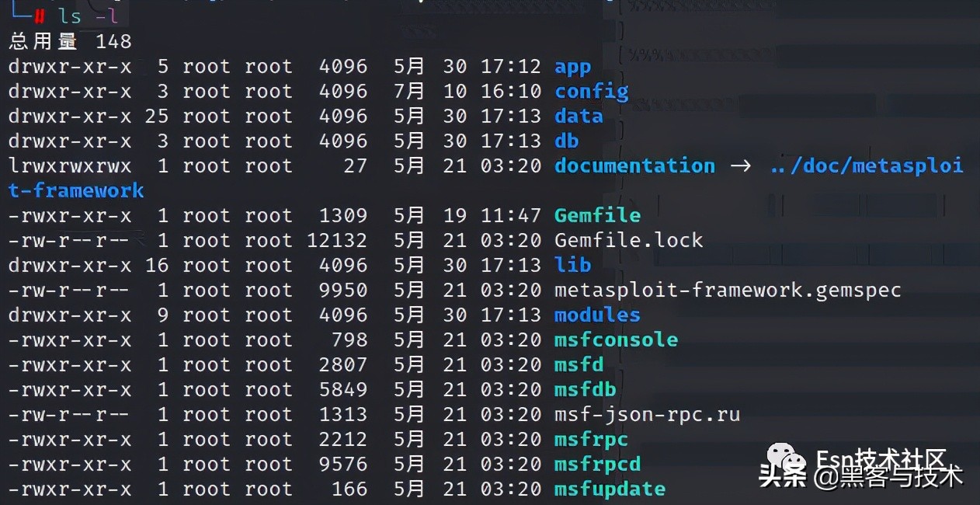Click the data directory entry
Image resolution: width=980 pixels, height=505 pixels.
(579, 116)
